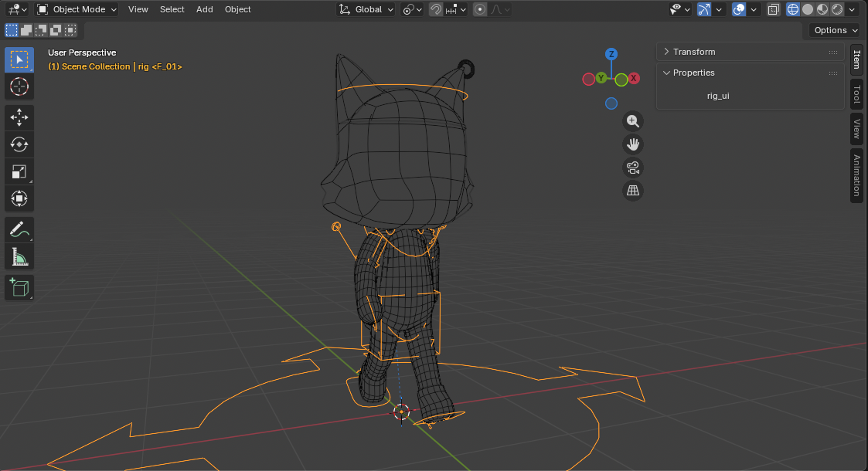Image resolution: width=868 pixels, height=471 pixels.
Task: Click the green Z axis on navigation gizmo
Action: 611,54
